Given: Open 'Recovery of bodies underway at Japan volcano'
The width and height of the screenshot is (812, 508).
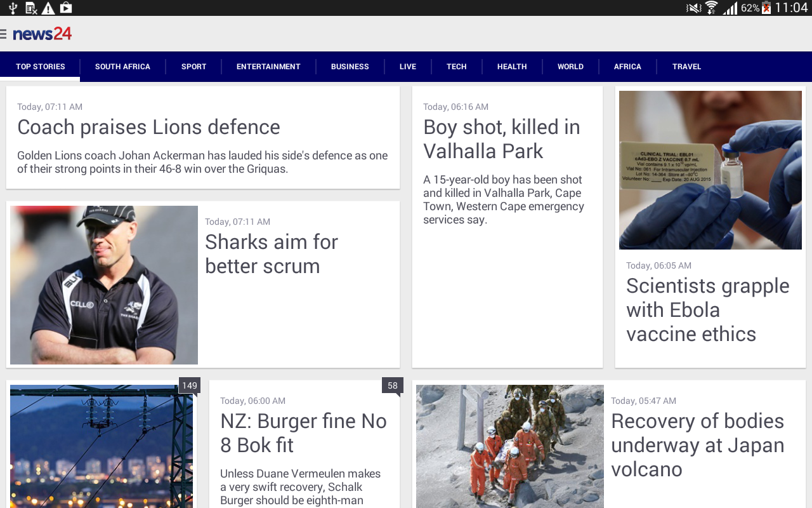Looking at the screenshot, I should click(698, 445).
